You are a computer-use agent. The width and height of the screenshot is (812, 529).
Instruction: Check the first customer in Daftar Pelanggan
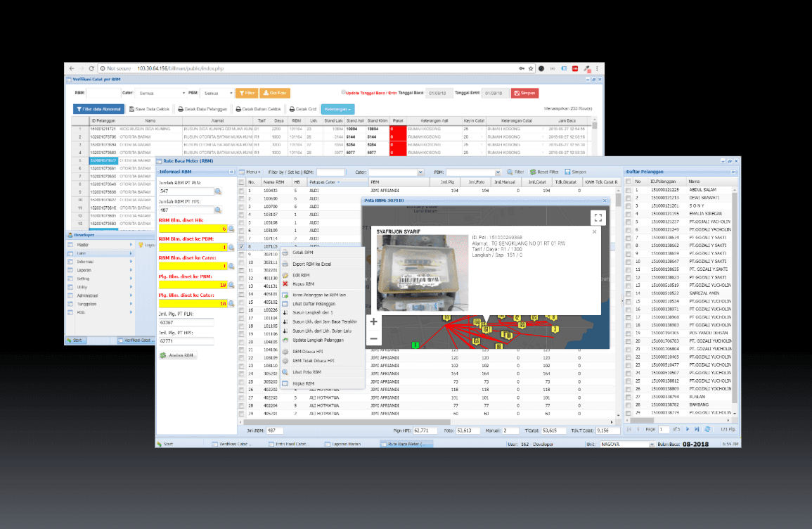coord(628,190)
